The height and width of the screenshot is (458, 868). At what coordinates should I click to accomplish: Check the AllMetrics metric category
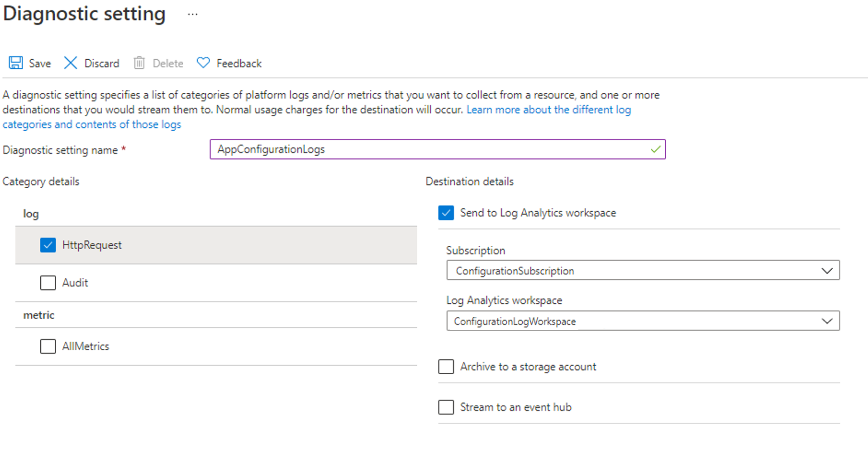[48, 346]
